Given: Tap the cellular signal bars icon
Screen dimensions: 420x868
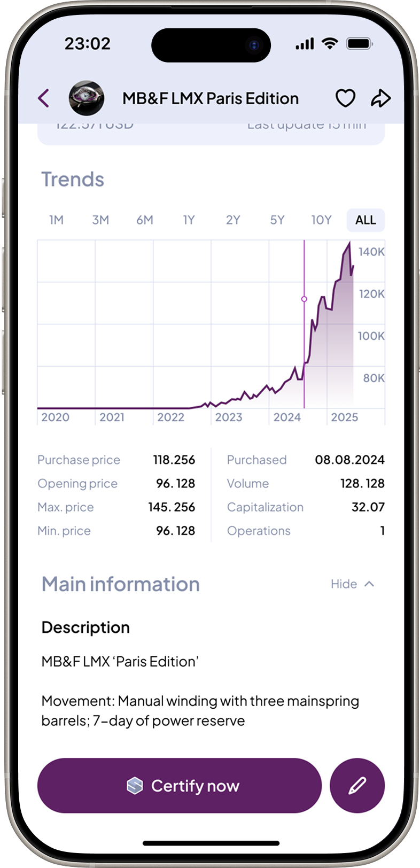Looking at the screenshot, I should (x=305, y=44).
